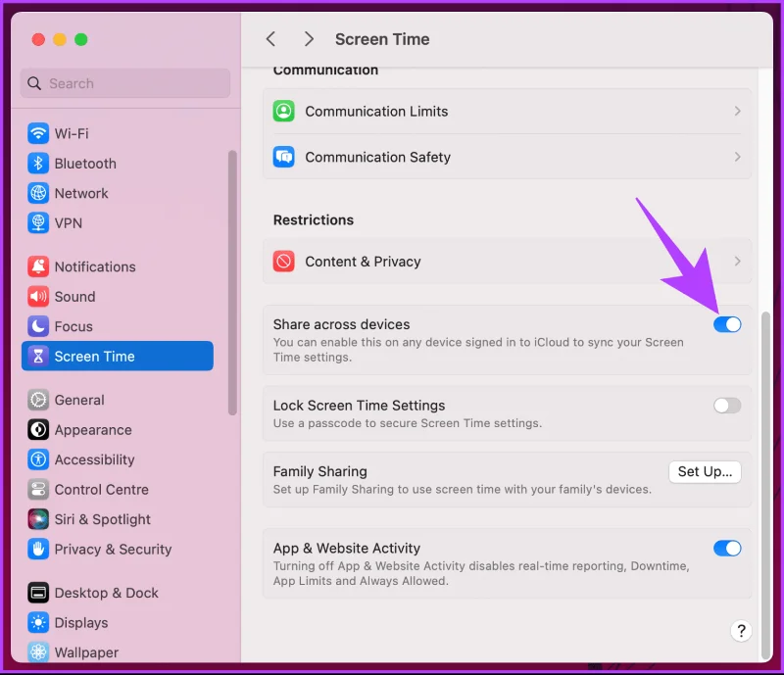784x675 pixels.
Task: Select Notifications in the sidebar
Action: click(118, 266)
